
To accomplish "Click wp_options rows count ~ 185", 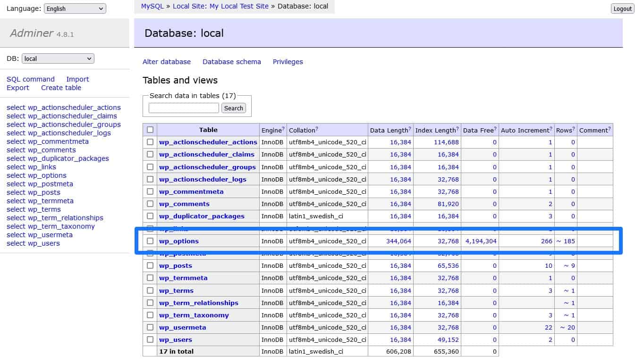I will click(x=565, y=241).
